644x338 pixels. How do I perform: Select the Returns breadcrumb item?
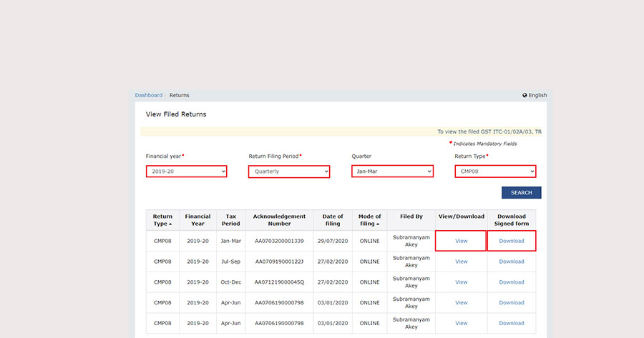(179, 95)
